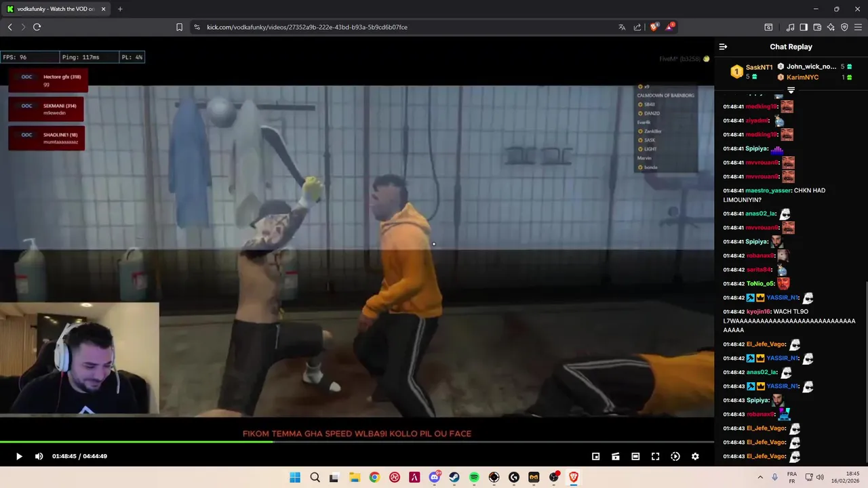Click the clip creation icon
868x488 pixels.
coord(616,456)
